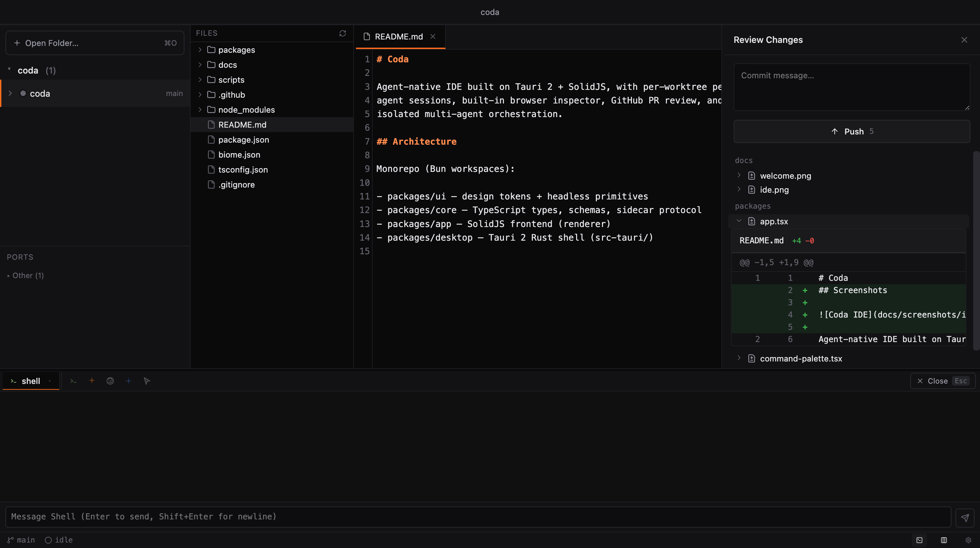Click the welcome.png file diff icon
This screenshot has height=548, width=980.
(x=751, y=176)
